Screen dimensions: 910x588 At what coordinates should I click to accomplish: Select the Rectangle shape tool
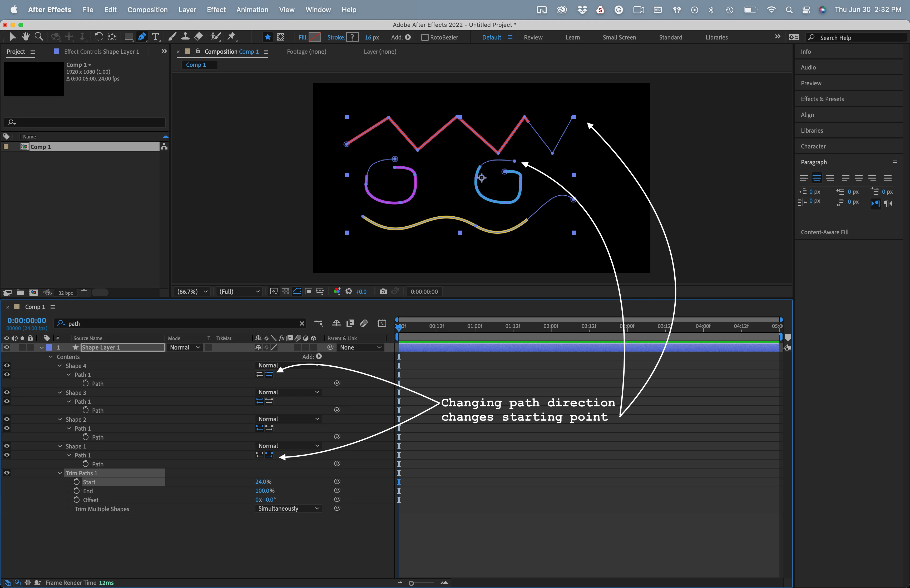(129, 37)
